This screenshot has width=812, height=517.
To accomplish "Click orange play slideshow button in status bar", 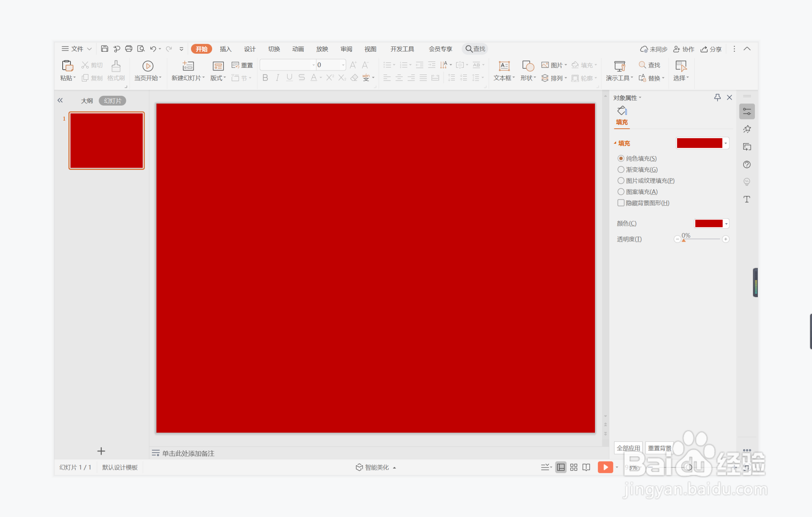I will tap(605, 467).
